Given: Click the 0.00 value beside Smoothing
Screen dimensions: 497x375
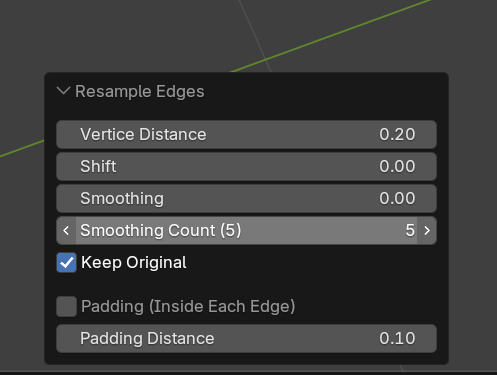Looking at the screenshot, I should (397, 199).
